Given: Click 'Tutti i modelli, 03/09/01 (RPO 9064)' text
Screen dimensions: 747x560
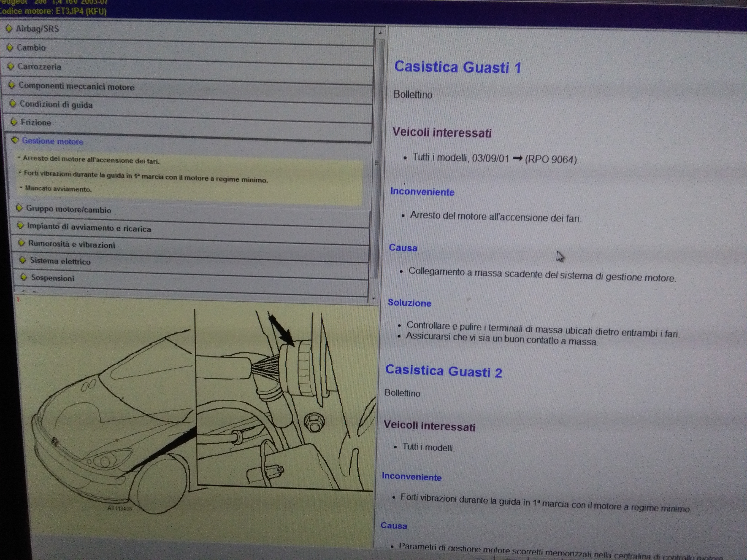Looking at the screenshot, I should point(495,159).
